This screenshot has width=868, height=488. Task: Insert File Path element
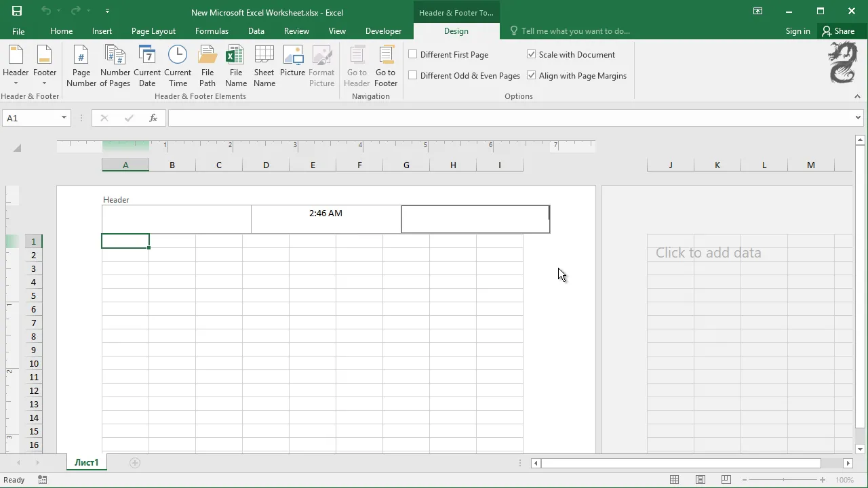click(x=208, y=66)
